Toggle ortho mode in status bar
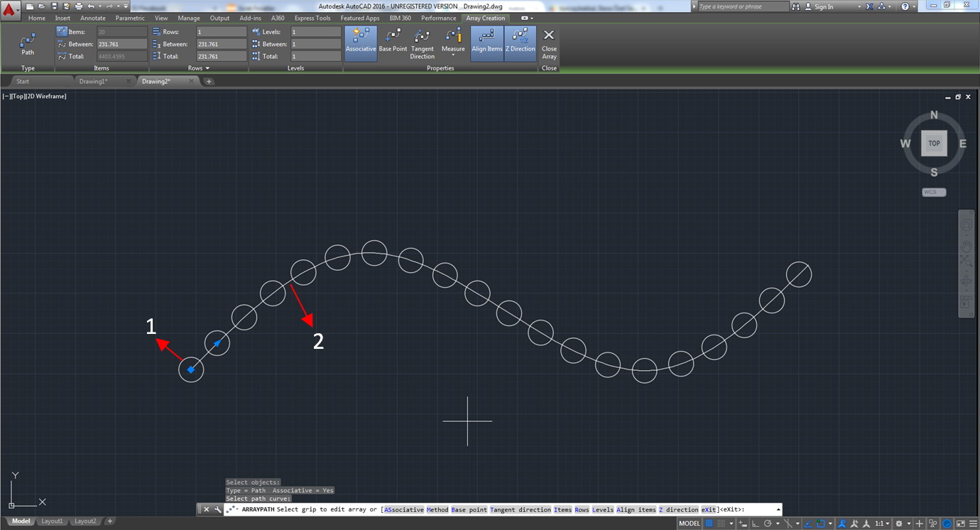 point(756,524)
